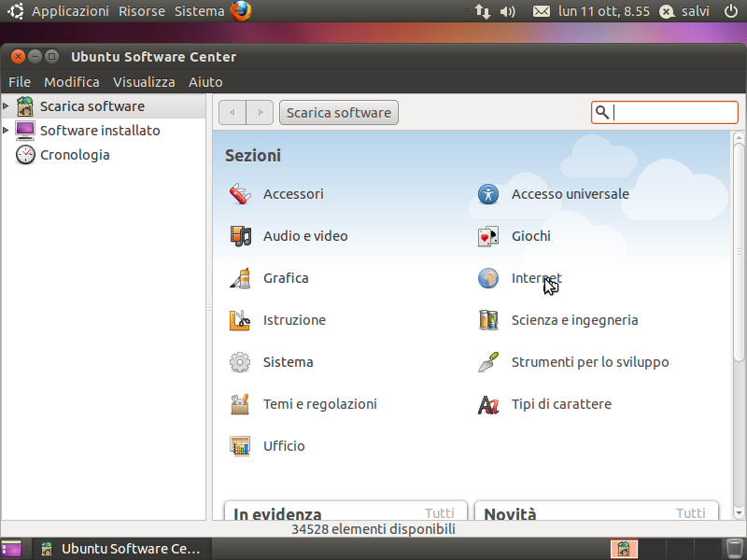Open the Istruzione section icon
The height and width of the screenshot is (560, 747).
240,320
